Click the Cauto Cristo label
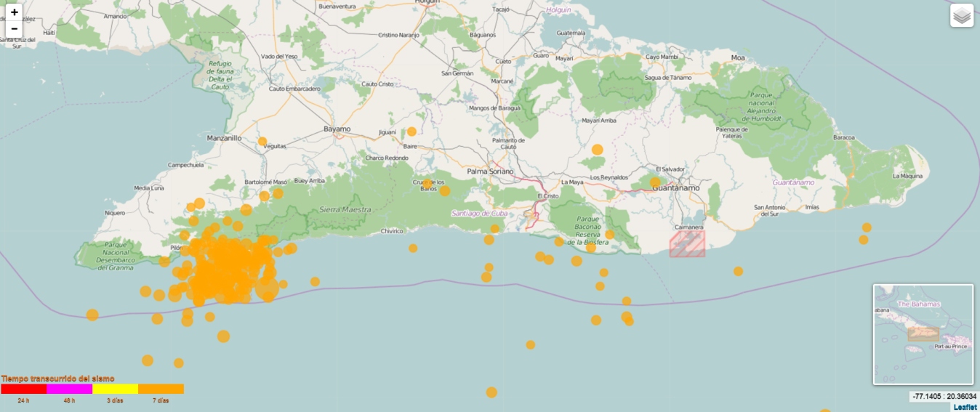 [x=377, y=84]
